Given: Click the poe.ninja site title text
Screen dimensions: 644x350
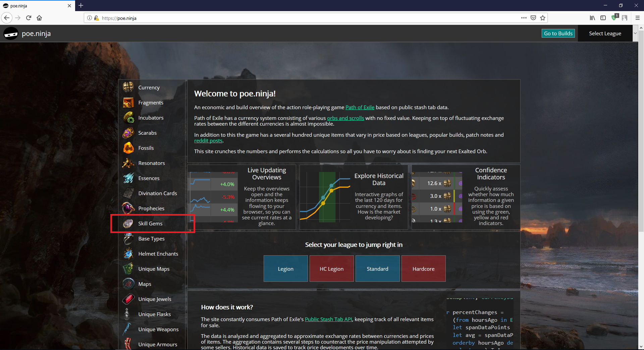Looking at the screenshot, I should (x=36, y=33).
